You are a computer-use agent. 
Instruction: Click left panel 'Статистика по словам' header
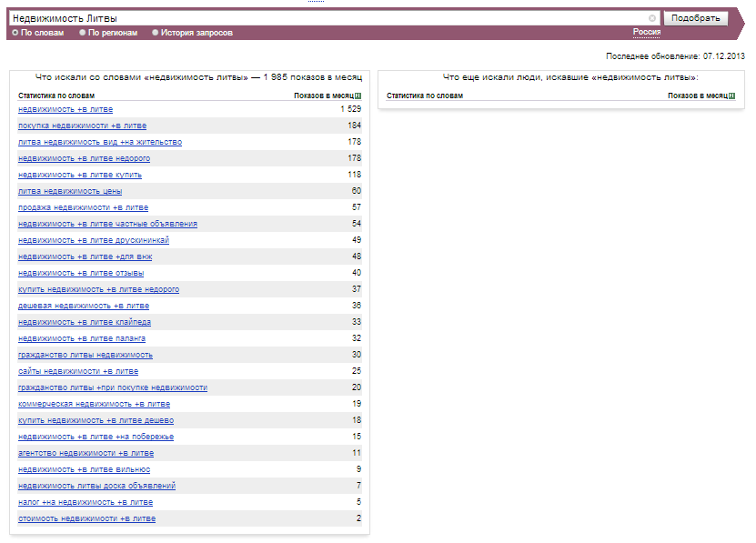coord(56,96)
